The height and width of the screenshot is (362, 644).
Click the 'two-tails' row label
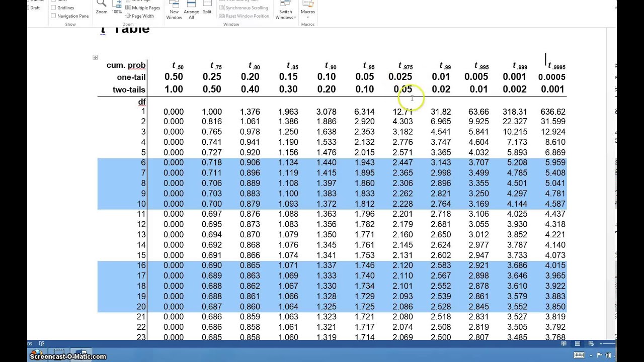coord(129,90)
